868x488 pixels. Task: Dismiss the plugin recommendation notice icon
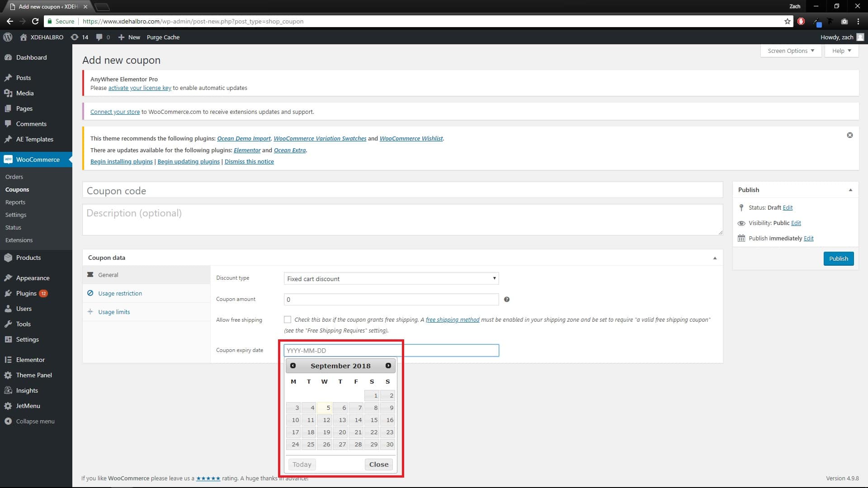[x=850, y=135]
